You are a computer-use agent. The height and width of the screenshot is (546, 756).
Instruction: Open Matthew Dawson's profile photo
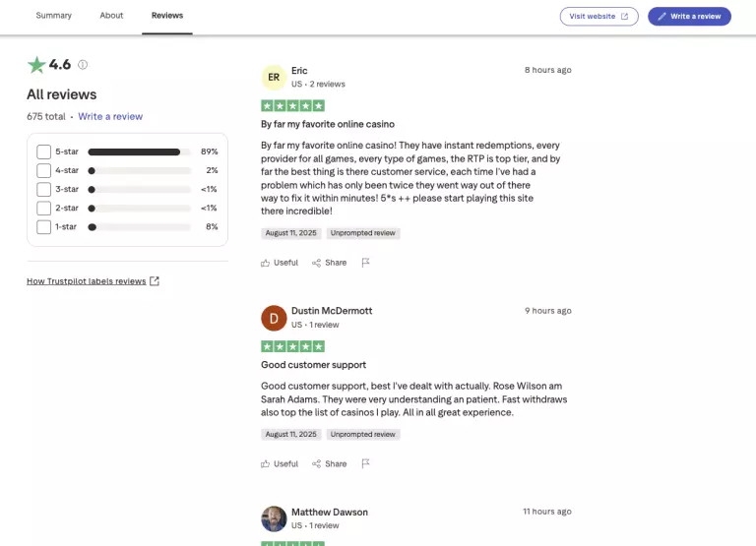(x=274, y=518)
